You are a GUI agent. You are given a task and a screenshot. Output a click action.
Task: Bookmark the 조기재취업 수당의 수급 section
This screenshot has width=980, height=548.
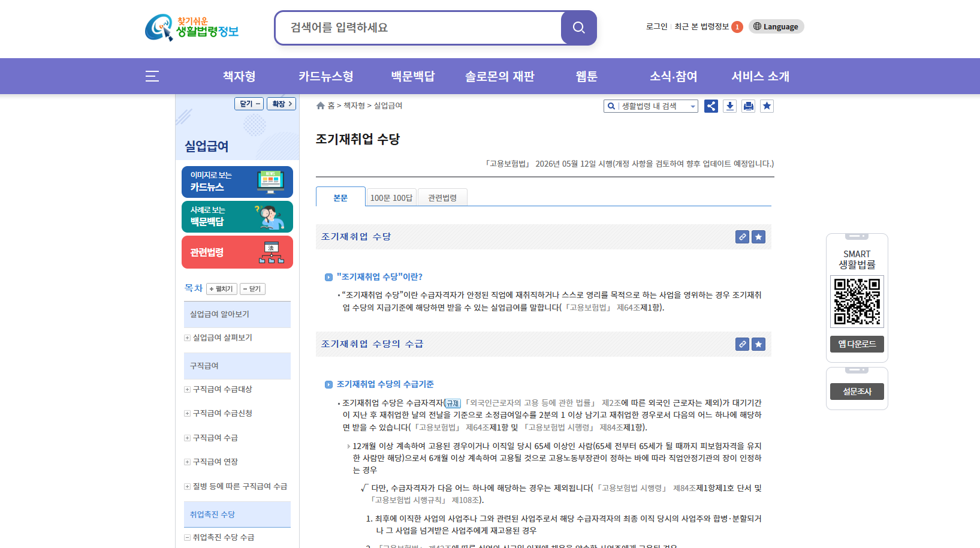click(x=758, y=344)
